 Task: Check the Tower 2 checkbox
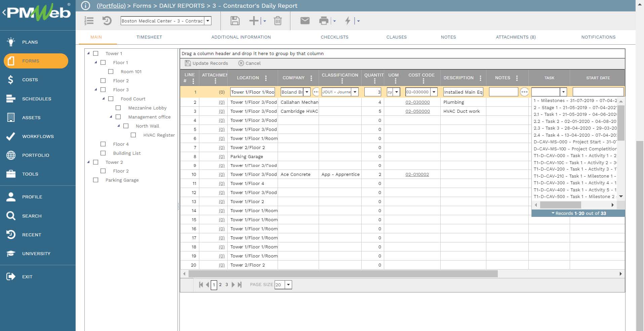(x=96, y=162)
